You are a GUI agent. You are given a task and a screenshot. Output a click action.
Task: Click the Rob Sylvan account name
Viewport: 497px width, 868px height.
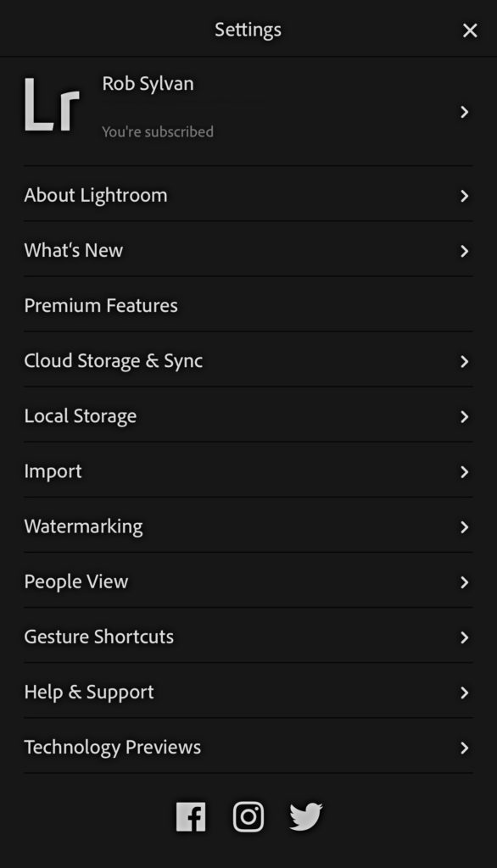click(148, 84)
